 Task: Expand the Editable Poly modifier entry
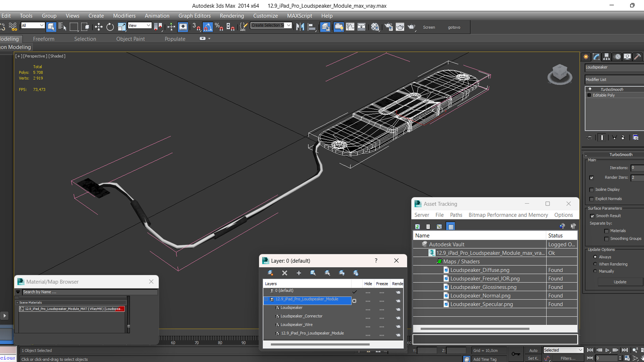click(x=589, y=95)
